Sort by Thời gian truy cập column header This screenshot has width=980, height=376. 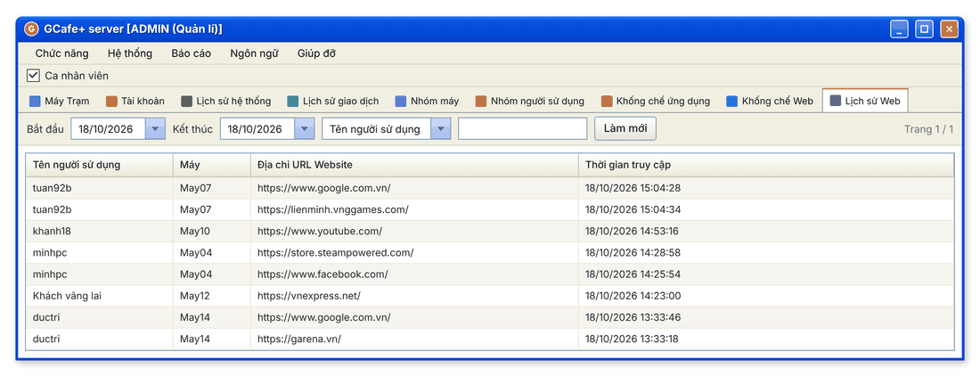click(x=766, y=165)
